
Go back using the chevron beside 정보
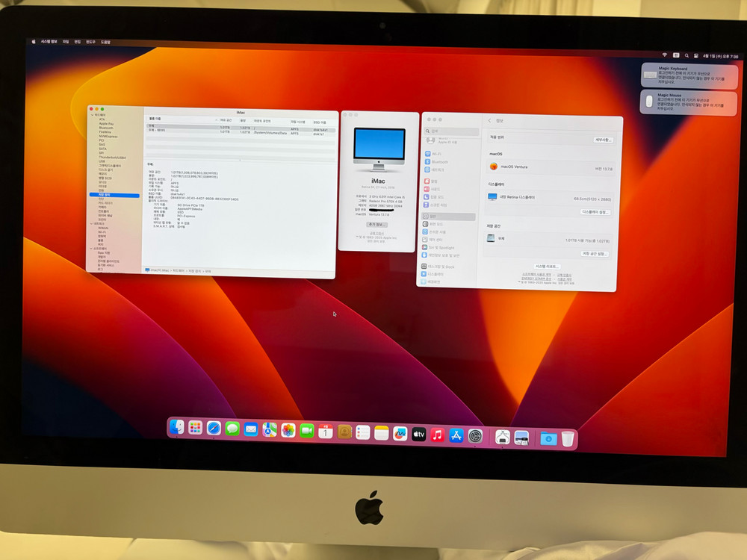point(490,120)
